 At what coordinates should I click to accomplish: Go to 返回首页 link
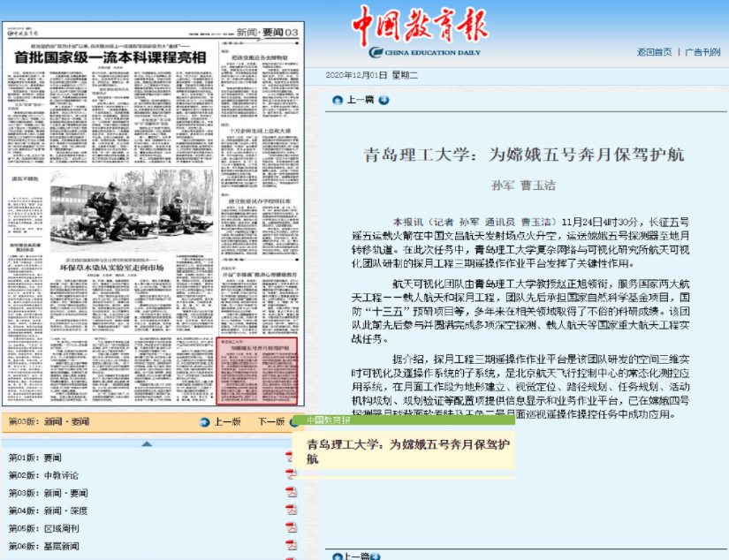pyautogui.click(x=654, y=52)
